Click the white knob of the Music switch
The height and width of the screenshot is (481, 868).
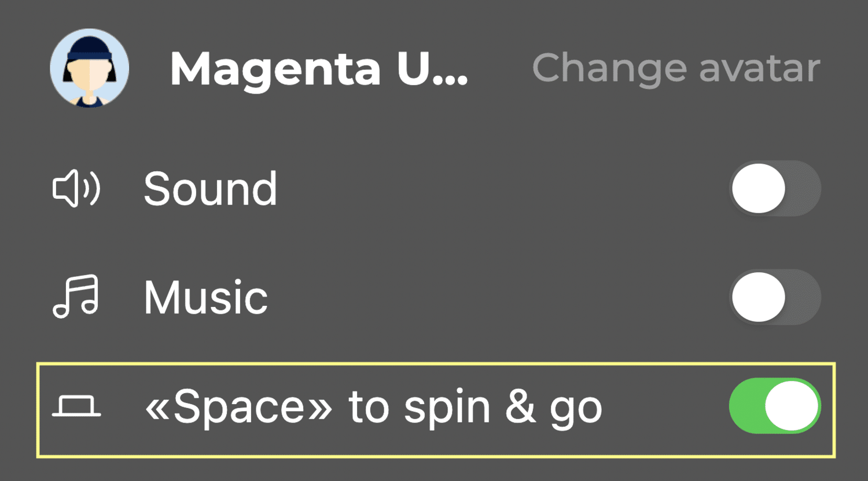pos(759,297)
